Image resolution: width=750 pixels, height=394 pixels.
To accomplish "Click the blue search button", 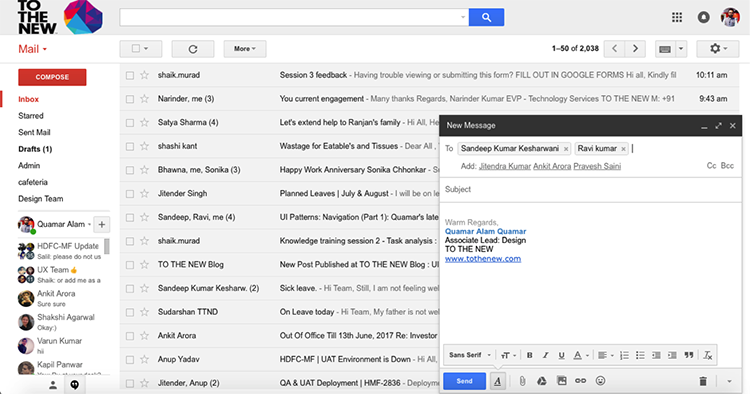I will pos(486,17).
